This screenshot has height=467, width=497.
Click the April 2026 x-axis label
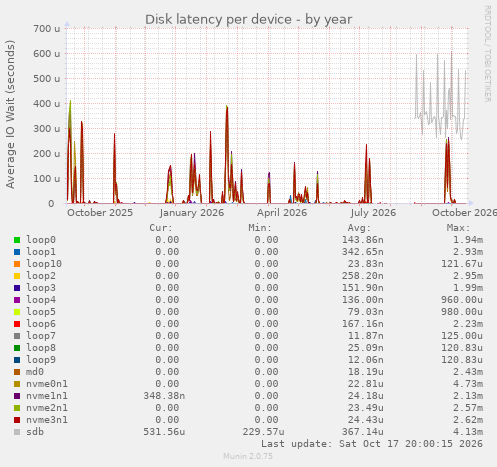point(282,213)
